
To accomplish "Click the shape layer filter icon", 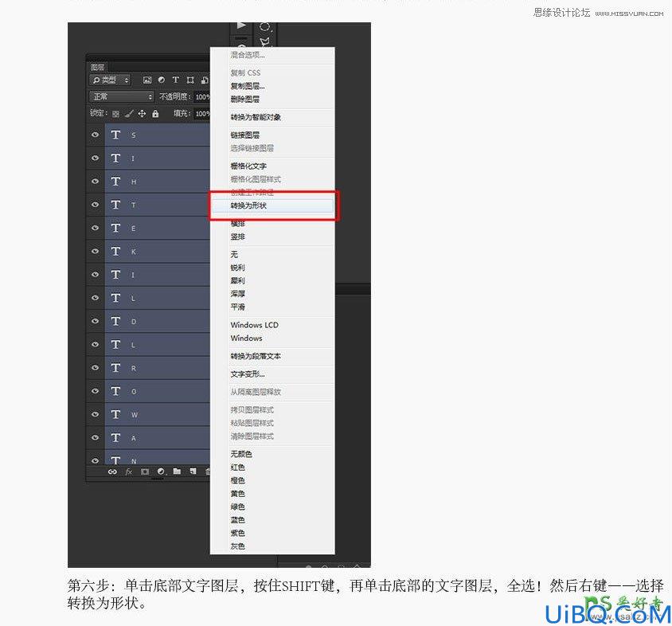I will pos(190,80).
